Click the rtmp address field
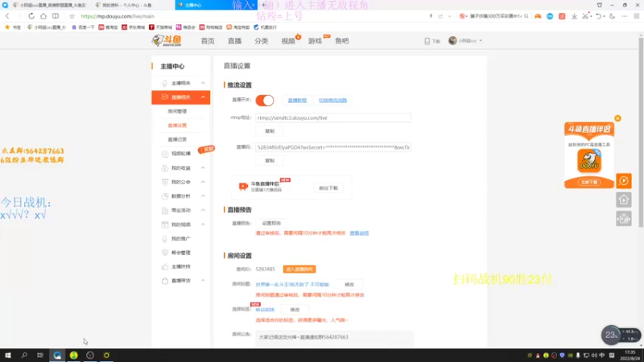Viewport: 644px width, 362px height. click(x=333, y=117)
